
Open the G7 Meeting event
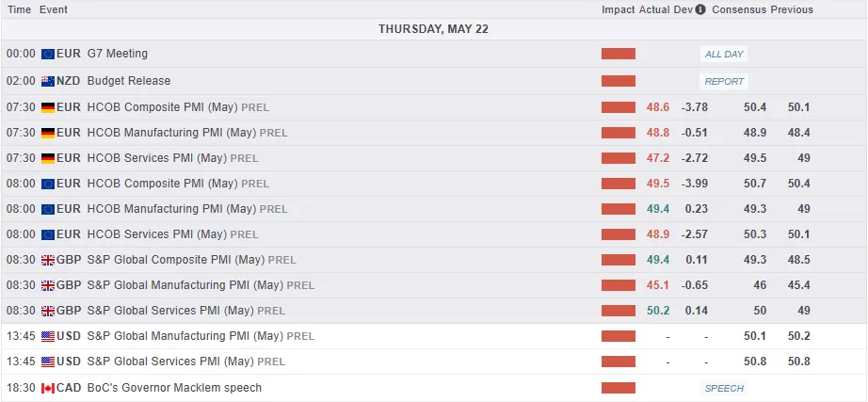pyautogui.click(x=118, y=55)
